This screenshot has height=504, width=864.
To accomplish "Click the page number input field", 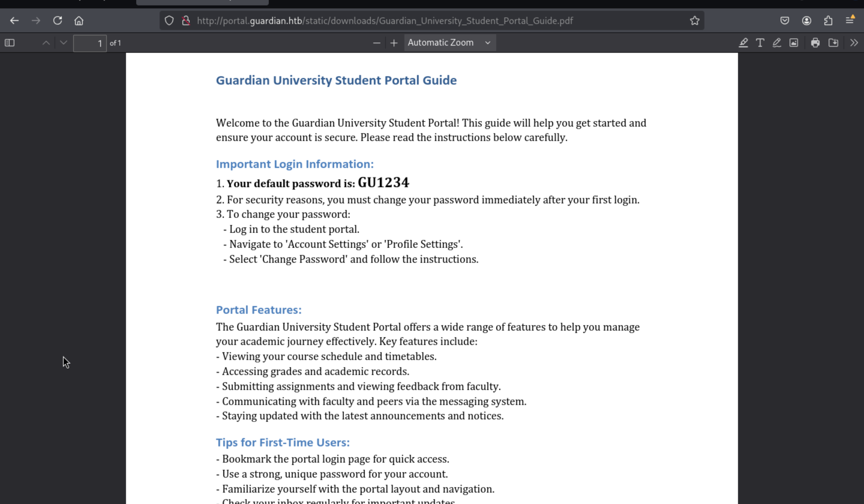I will click(x=89, y=43).
